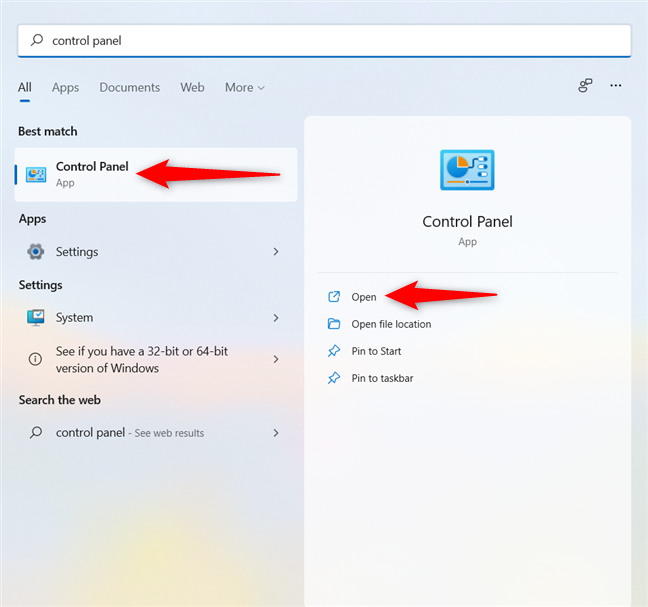Click the Open external-link icon

(x=334, y=297)
